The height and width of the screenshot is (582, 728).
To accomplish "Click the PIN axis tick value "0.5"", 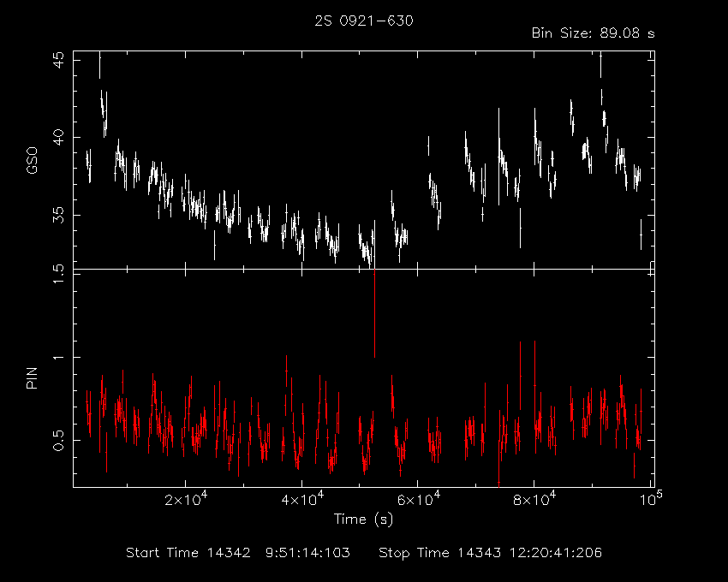I will click(59, 440).
